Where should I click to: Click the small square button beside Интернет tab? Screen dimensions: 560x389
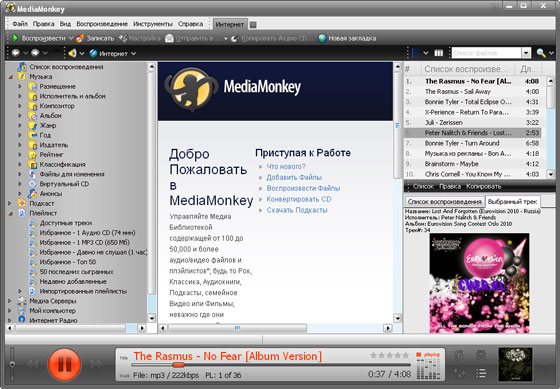click(x=253, y=25)
